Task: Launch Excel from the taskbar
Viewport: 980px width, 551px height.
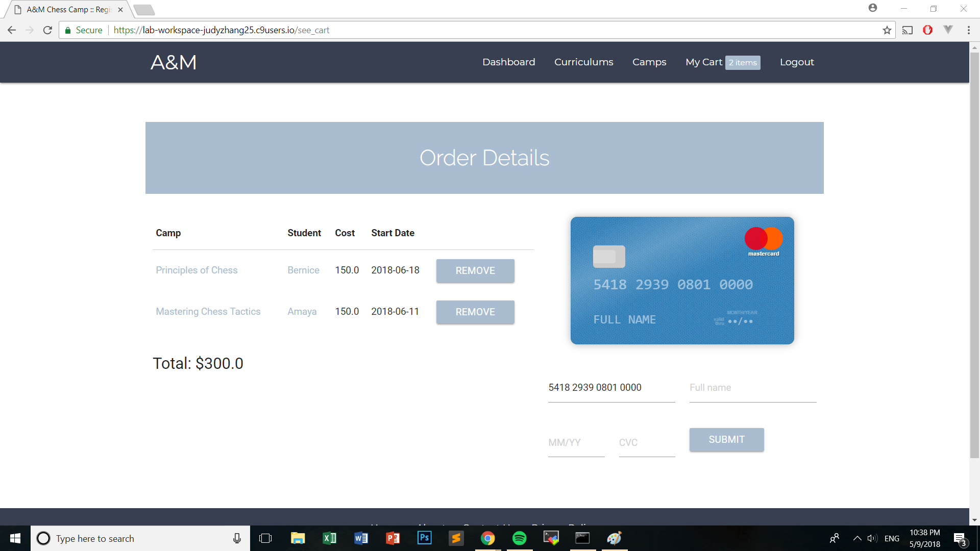Action: tap(329, 538)
